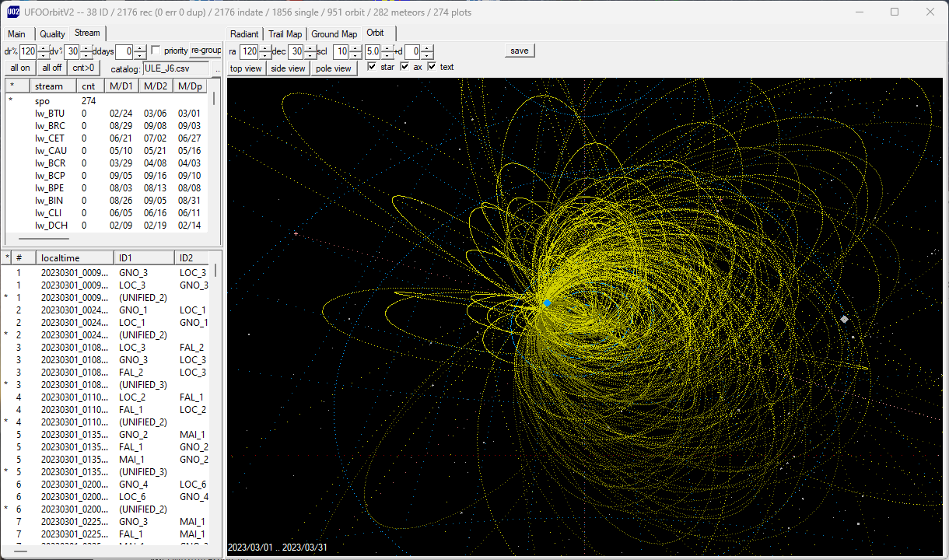Switch to the Radiant tab
949x560 pixels.
[x=244, y=34]
